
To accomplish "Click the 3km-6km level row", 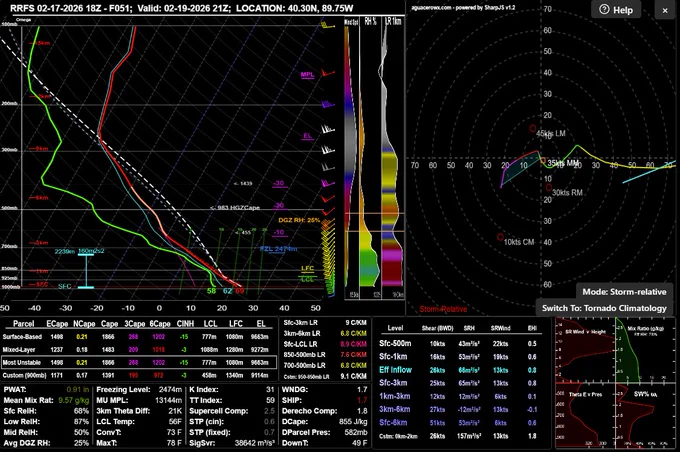I will coord(459,409).
